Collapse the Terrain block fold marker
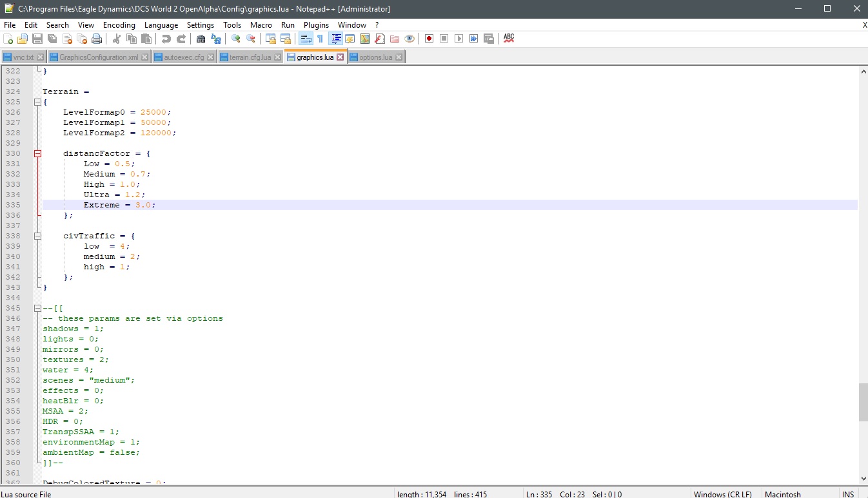 [37, 102]
